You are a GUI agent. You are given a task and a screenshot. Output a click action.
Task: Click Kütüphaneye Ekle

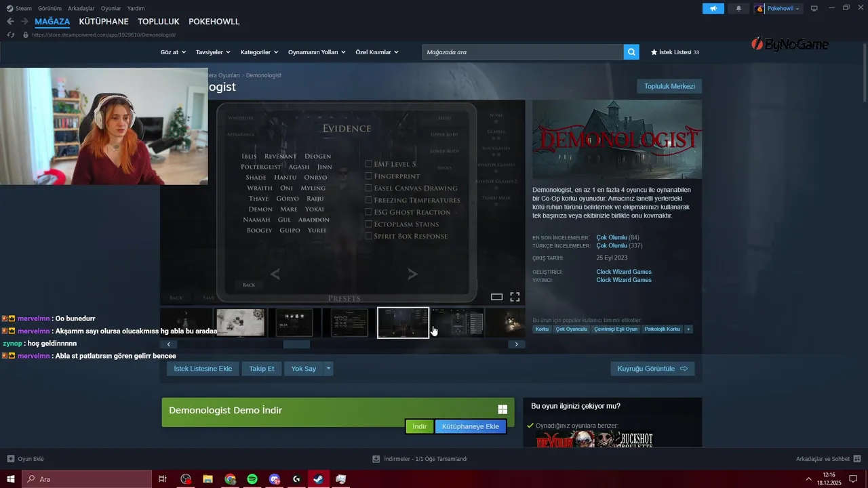[x=471, y=426]
